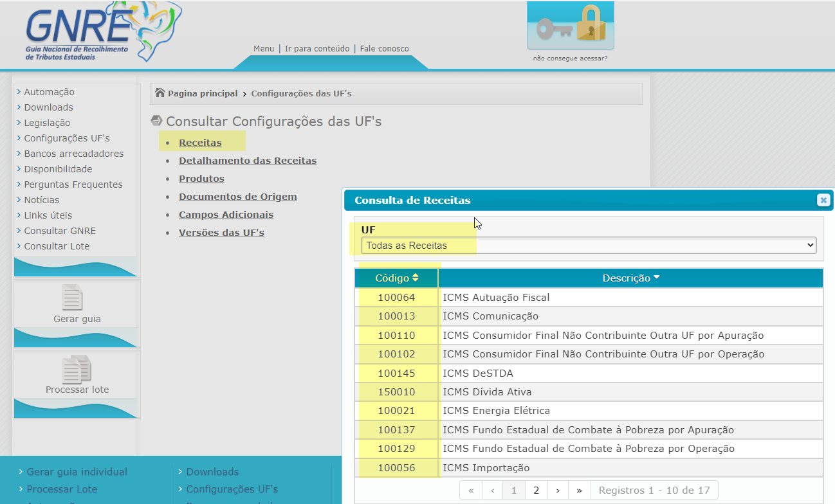835x504 pixels.
Task: Click the GNRE logo
Action: click(x=103, y=31)
